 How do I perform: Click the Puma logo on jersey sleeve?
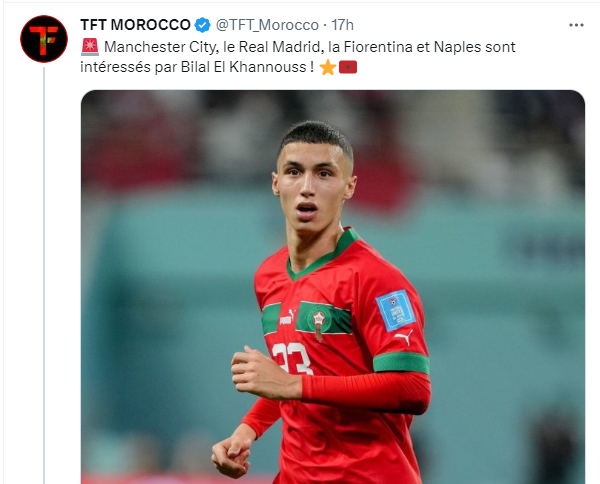[404, 337]
